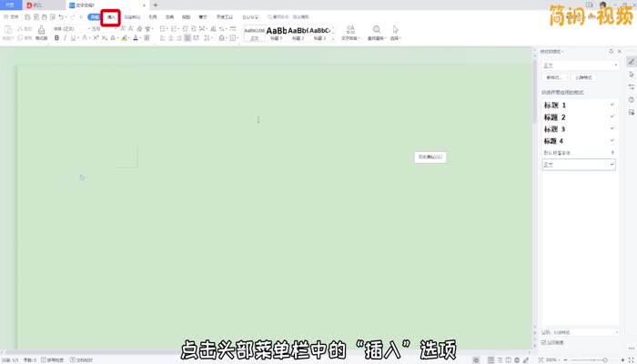Click the sliders settings icon in the right sidebar strip
This screenshot has width=637, height=364.
point(631,87)
